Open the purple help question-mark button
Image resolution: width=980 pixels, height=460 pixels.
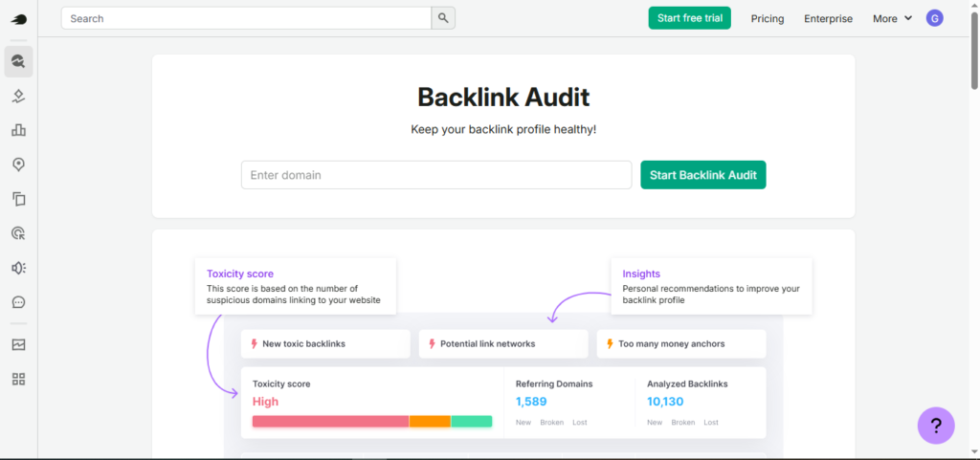coord(936,426)
